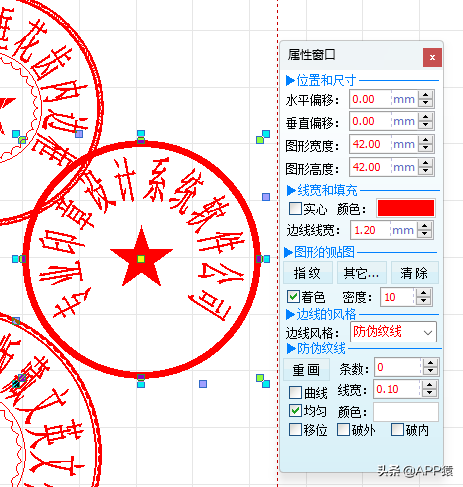This screenshot has height=487, width=463.
Task: Collapse the 边线的风格 section triangle
Action: 290,314
